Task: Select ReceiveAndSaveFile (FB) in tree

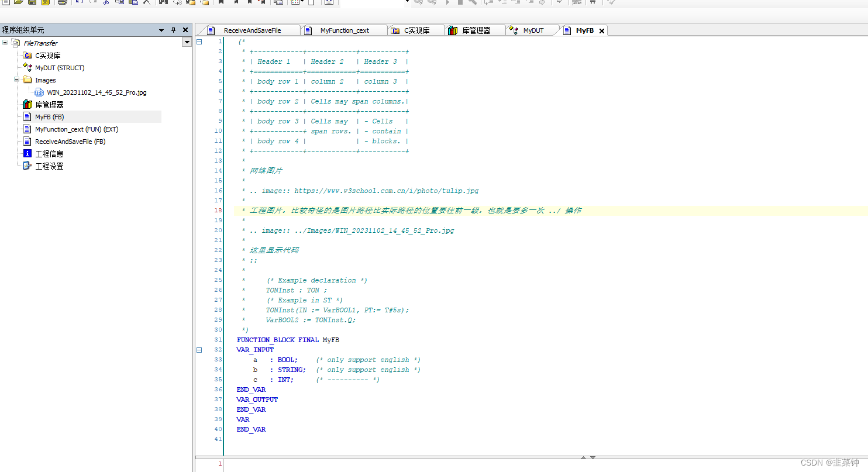Action: (70, 142)
